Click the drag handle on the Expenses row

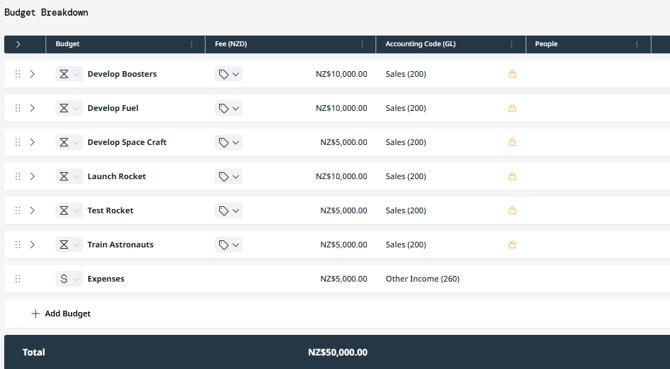click(x=18, y=279)
